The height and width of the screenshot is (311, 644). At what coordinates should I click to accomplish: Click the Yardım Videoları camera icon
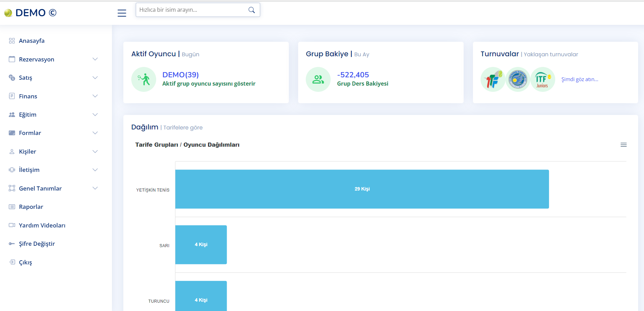[12, 225]
